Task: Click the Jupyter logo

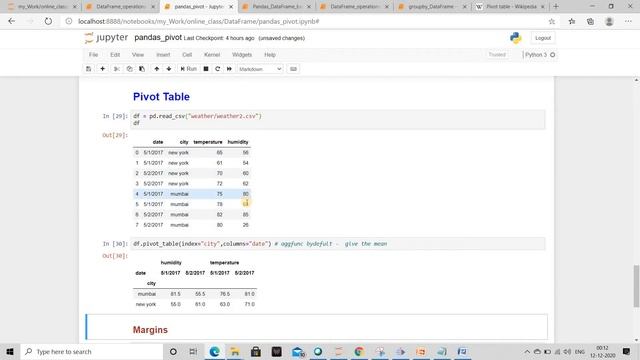Action: pos(107,38)
